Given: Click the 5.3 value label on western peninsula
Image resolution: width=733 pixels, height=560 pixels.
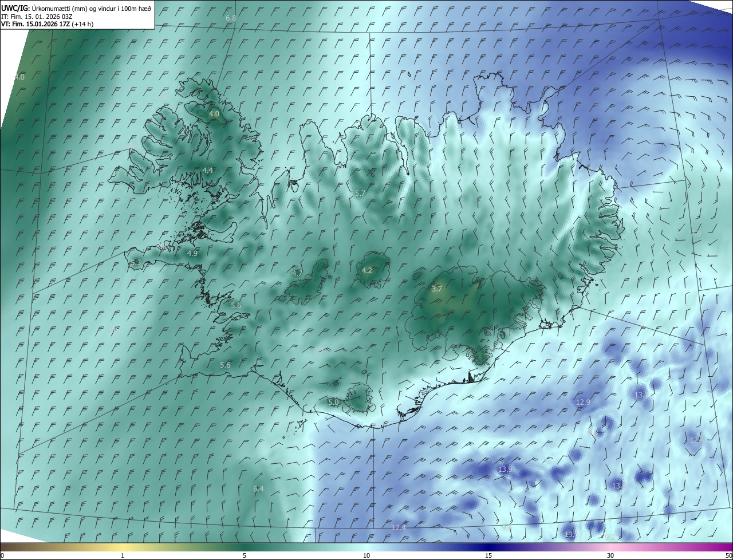Looking at the screenshot, I should (136, 263).
